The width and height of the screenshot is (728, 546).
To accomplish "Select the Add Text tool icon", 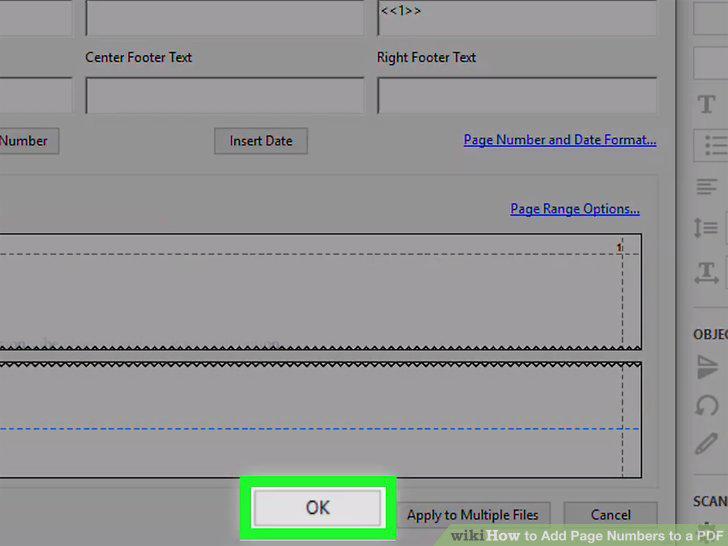I will click(706, 104).
